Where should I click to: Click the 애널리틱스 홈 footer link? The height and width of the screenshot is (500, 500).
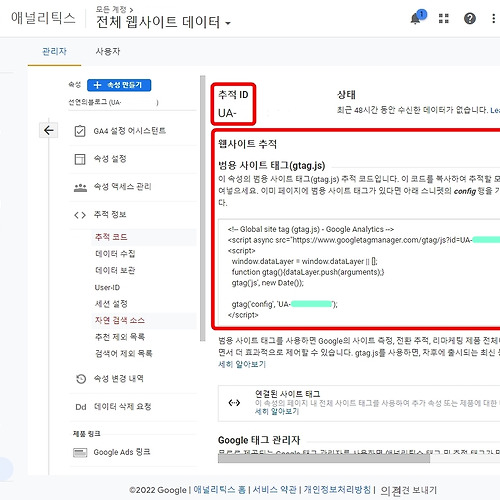pos(220,490)
